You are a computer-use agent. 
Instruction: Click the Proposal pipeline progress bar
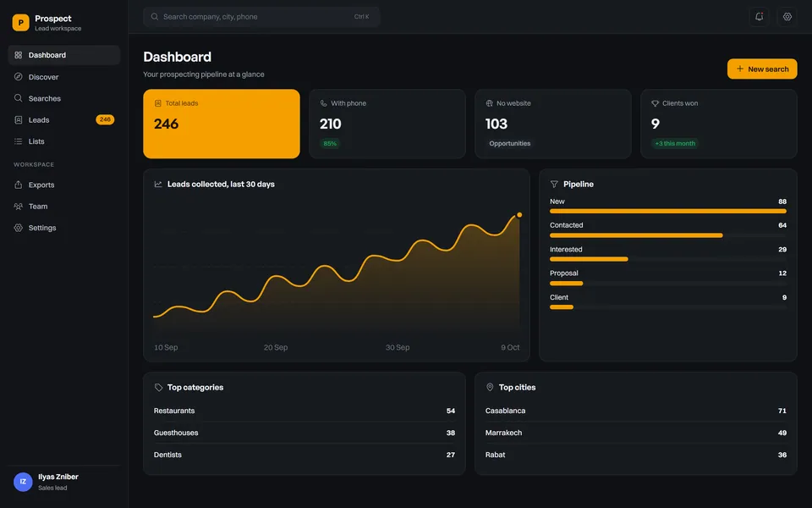coord(668,283)
